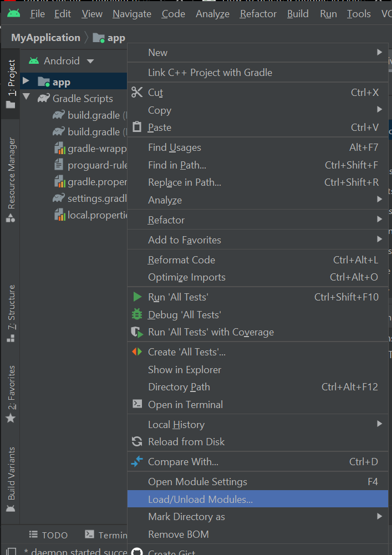This screenshot has height=555, width=392.
Task: Click the Compare With arrows icon
Action: pyautogui.click(x=137, y=462)
